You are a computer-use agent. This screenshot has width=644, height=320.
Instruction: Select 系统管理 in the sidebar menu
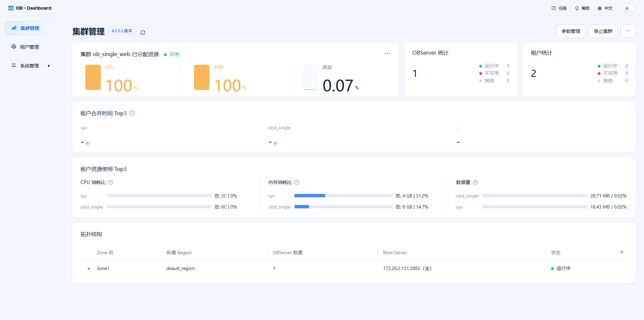click(34, 66)
